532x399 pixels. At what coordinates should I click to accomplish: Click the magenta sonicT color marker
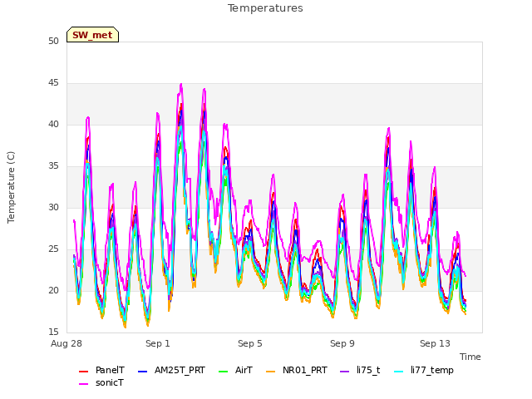tap(83, 384)
